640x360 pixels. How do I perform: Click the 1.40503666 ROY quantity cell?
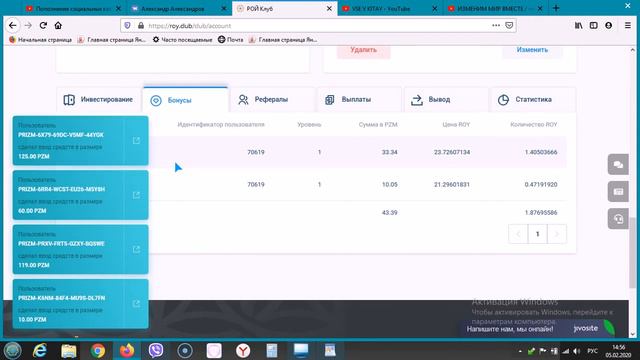point(541,152)
